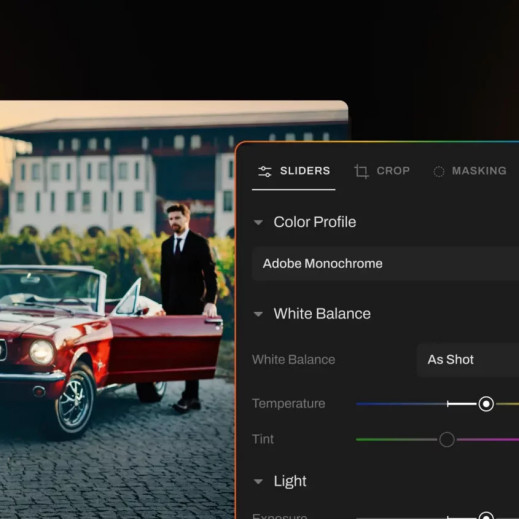Click the Color Profile heading text
The image size is (519, 519).
(315, 222)
